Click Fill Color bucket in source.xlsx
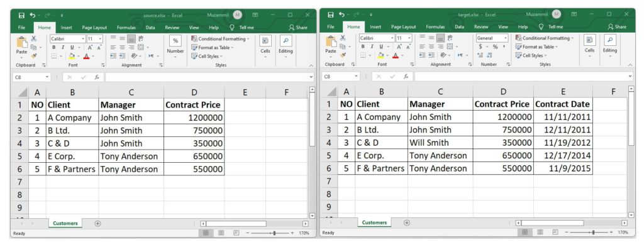 (72, 56)
